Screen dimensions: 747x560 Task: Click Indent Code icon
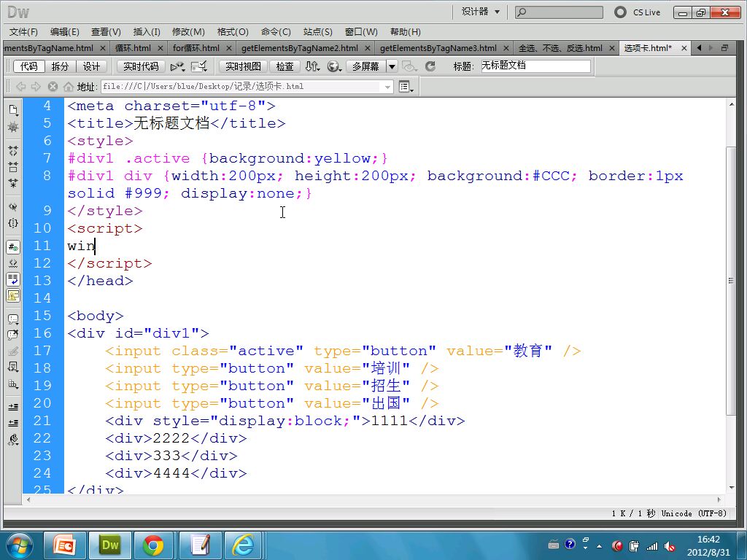(x=13, y=407)
